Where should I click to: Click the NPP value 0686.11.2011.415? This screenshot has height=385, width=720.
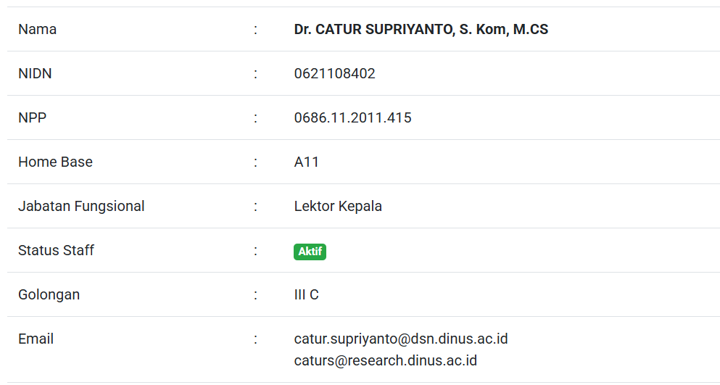pyautogui.click(x=352, y=118)
